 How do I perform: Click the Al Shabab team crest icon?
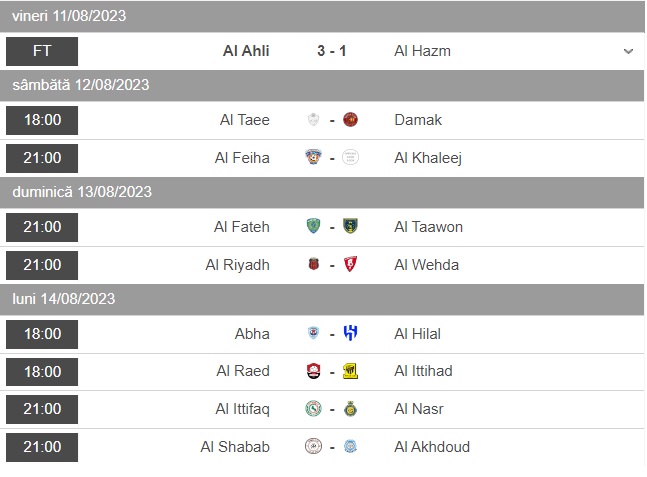pos(314,447)
